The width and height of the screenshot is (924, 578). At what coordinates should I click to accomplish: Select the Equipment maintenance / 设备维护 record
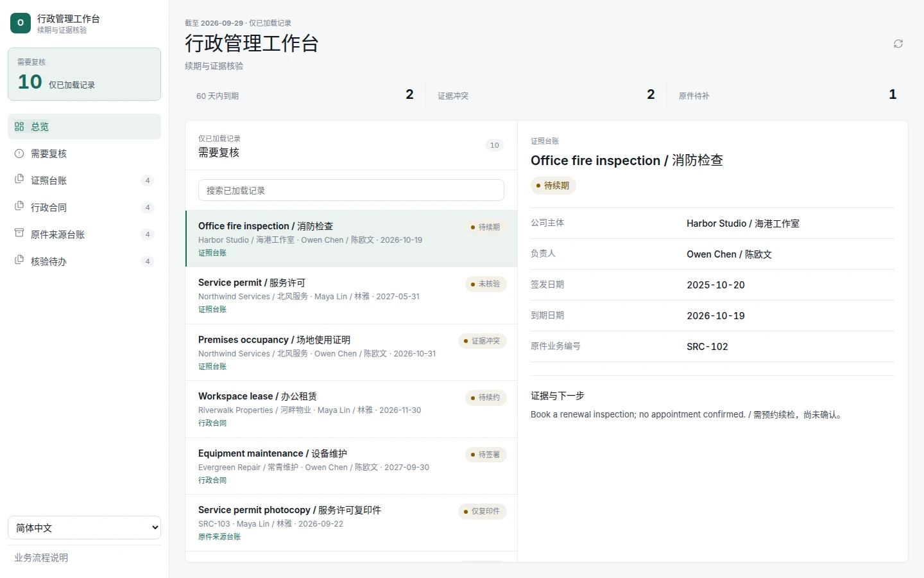pyautogui.click(x=351, y=466)
